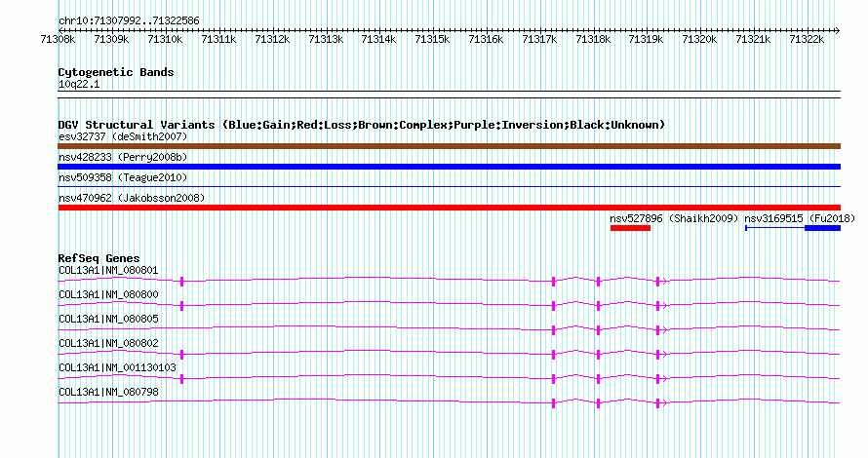Image resolution: width=868 pixels, height=458 pixels.
Task: Open the nsv3169515 (Fu2018) label
Action: (x=800, y=218)
